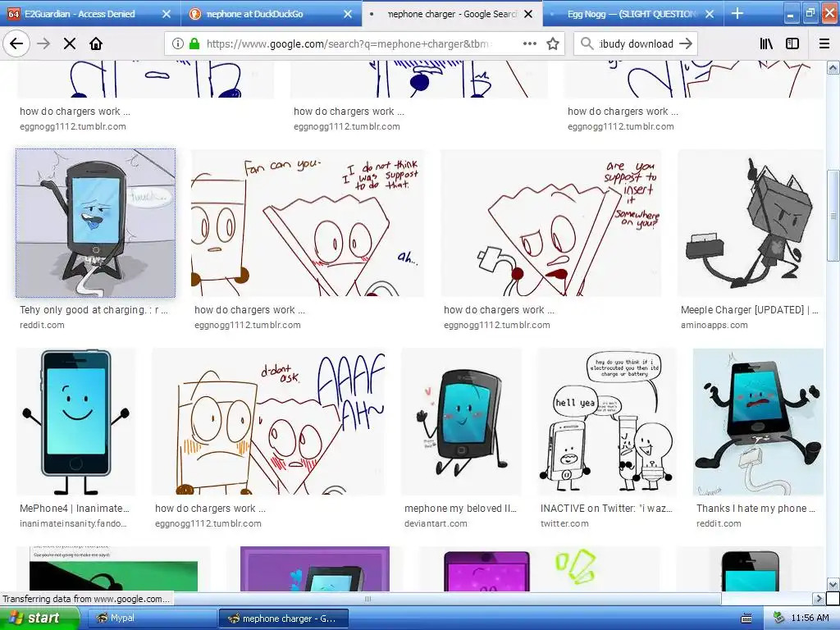Click reddit.com source under 'Tehy only good'
Screen dimensions: 840x630
tap(42, 325)
